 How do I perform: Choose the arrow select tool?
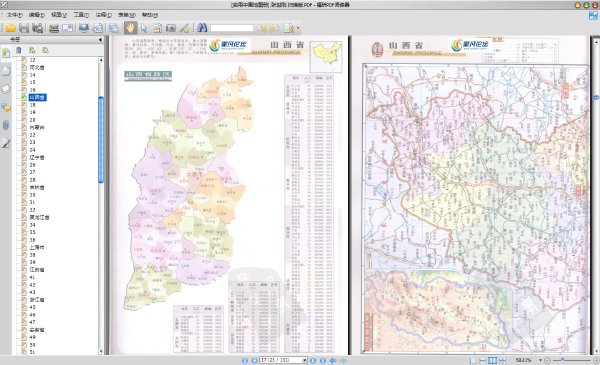coord(144,28)
